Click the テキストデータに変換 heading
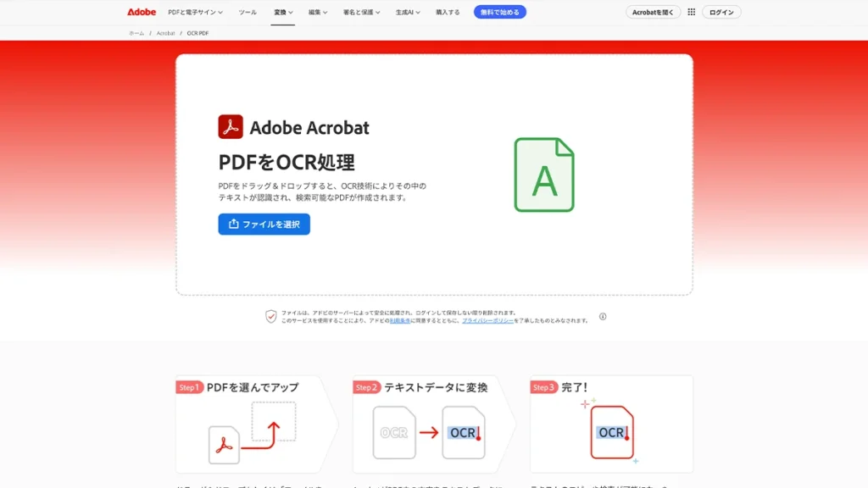This screenshot has height=488, width=868. tap(436, 387)
